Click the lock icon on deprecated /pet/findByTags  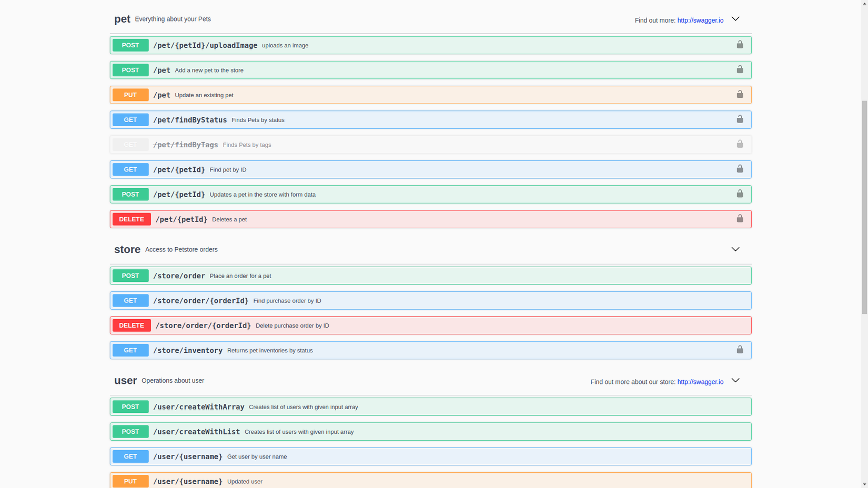pyautogui.click(x=740, y=144)
